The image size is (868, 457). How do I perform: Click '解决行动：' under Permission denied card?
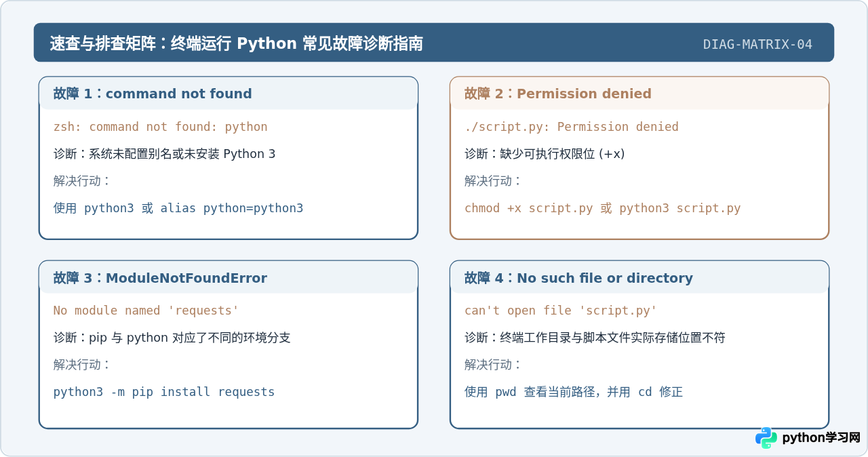pos(493,181)
